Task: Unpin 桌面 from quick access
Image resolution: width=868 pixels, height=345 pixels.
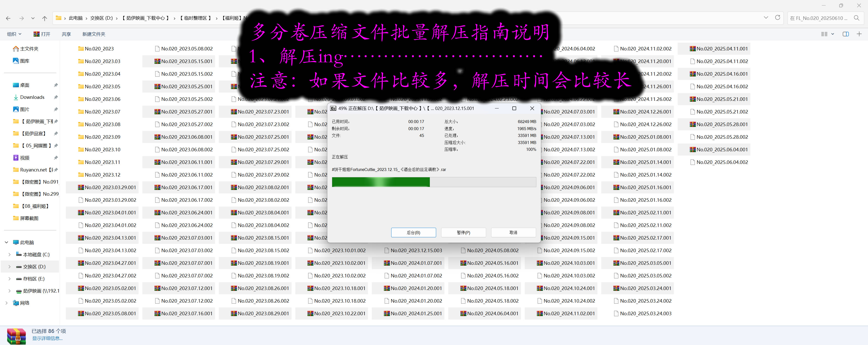Action: pos(56,85)
